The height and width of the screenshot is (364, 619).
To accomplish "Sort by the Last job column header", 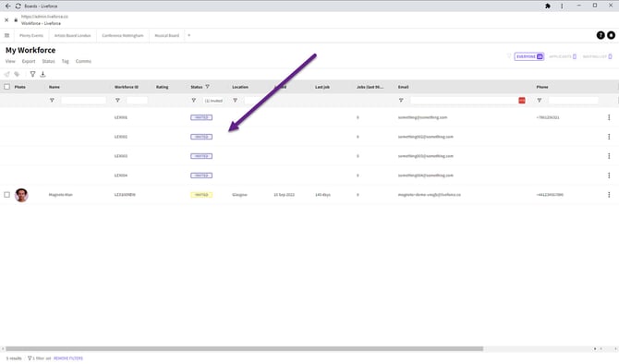I will click(322, 87).
